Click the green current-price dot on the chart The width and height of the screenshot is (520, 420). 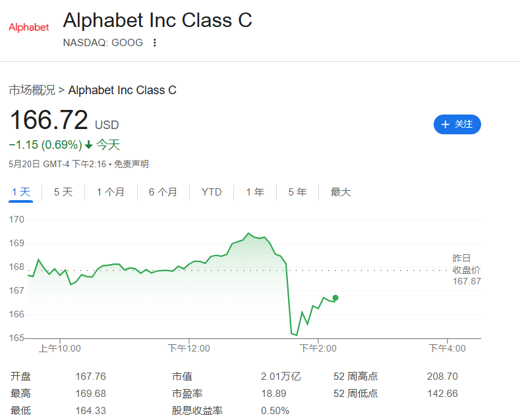click(x=335, y=298)
